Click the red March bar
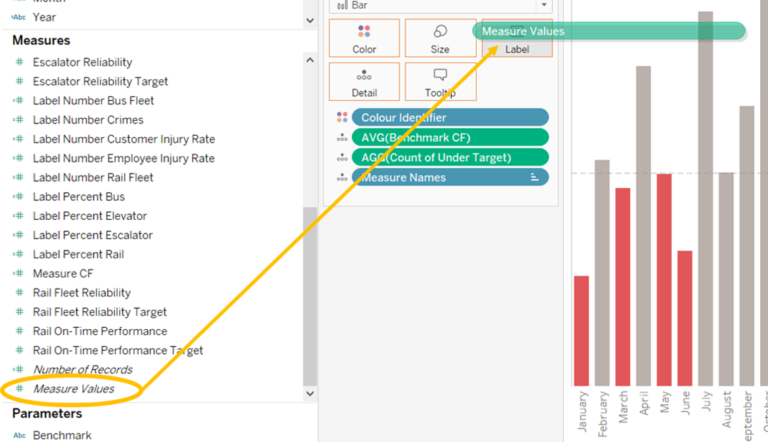Image resolution: width=768 pixels, height=442 pixels. click(623, 287)
